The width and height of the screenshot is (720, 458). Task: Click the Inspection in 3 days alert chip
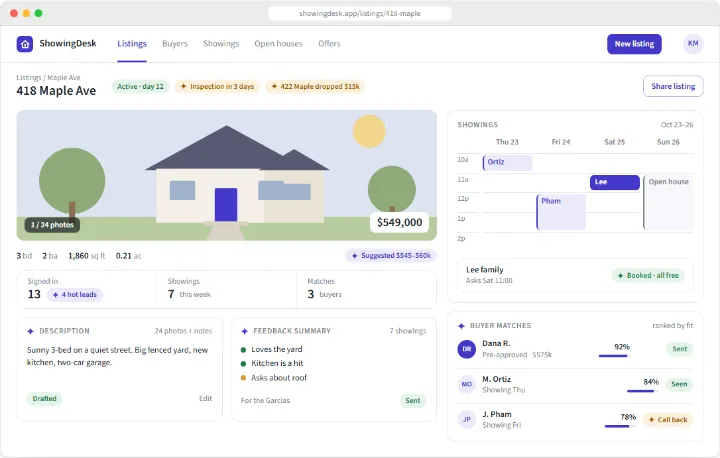(217, 86)
